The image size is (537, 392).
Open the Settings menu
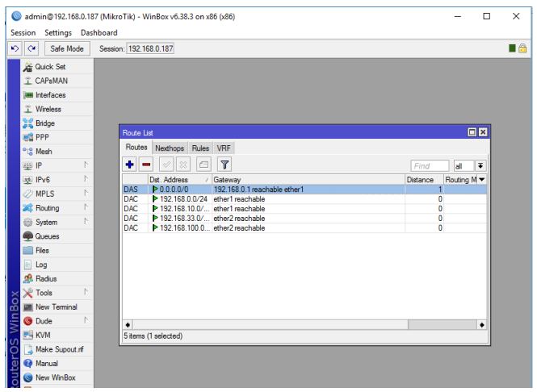coord(58,33)
